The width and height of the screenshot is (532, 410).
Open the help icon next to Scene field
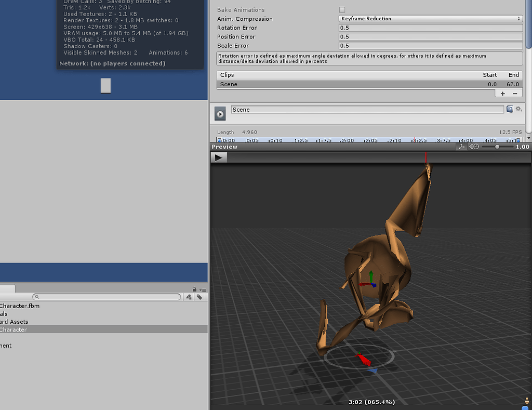tap(510, 109)
